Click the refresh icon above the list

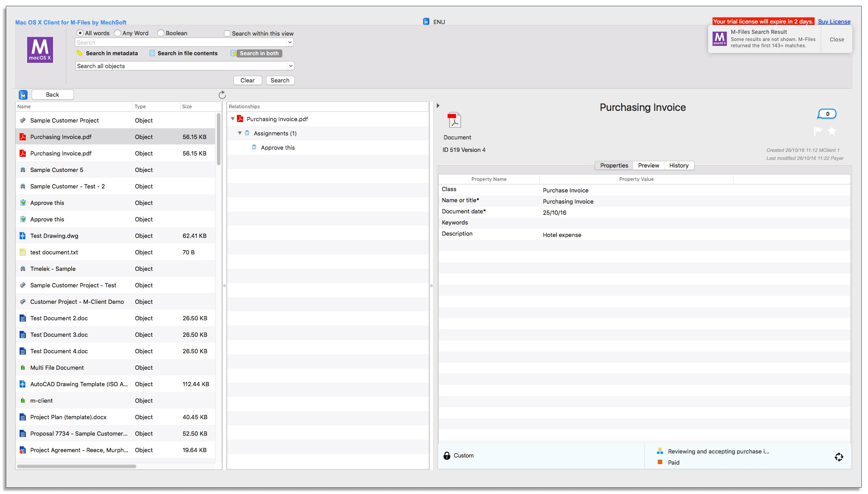222,95
